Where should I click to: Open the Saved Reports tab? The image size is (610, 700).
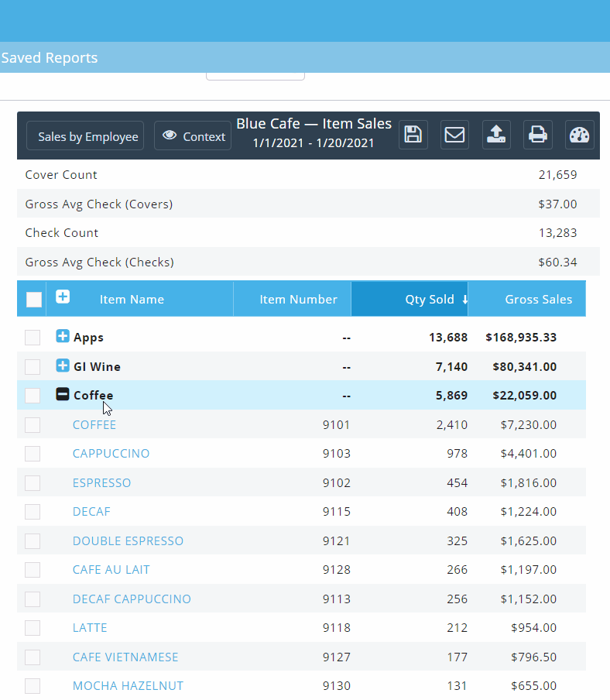pos(50,58)
